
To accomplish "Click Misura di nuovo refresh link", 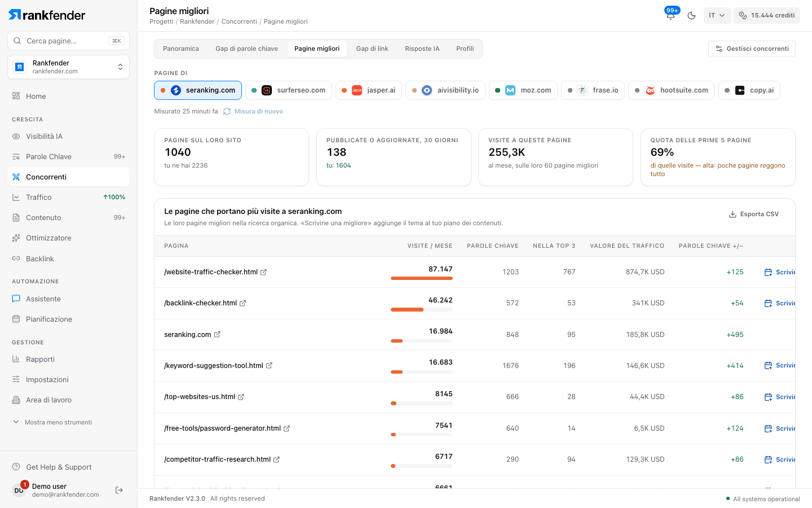I will (253, 111).
